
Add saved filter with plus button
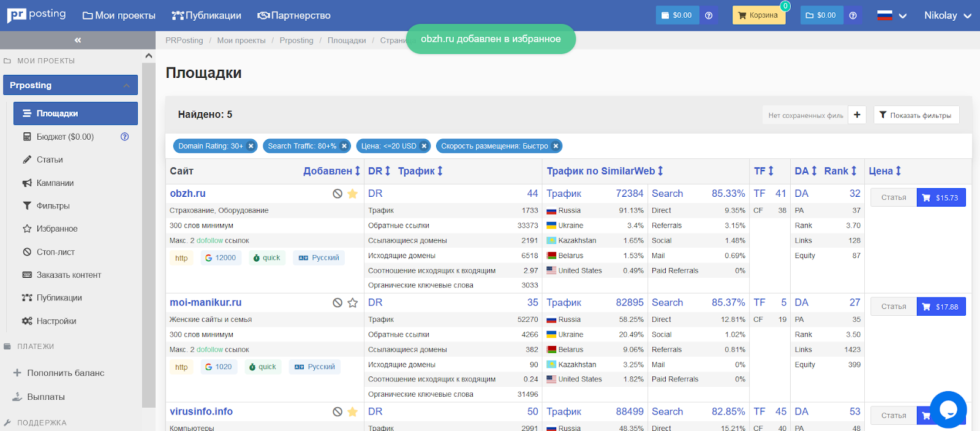(857, 115)
